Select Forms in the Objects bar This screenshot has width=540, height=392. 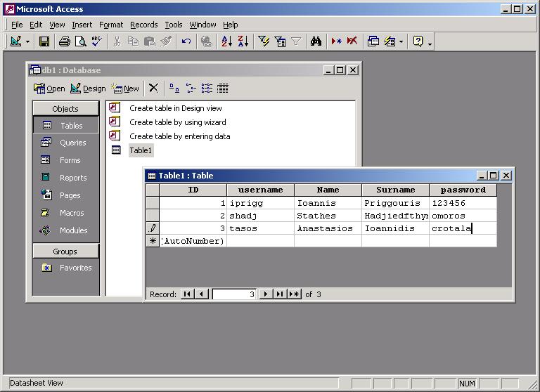point(66,160)
